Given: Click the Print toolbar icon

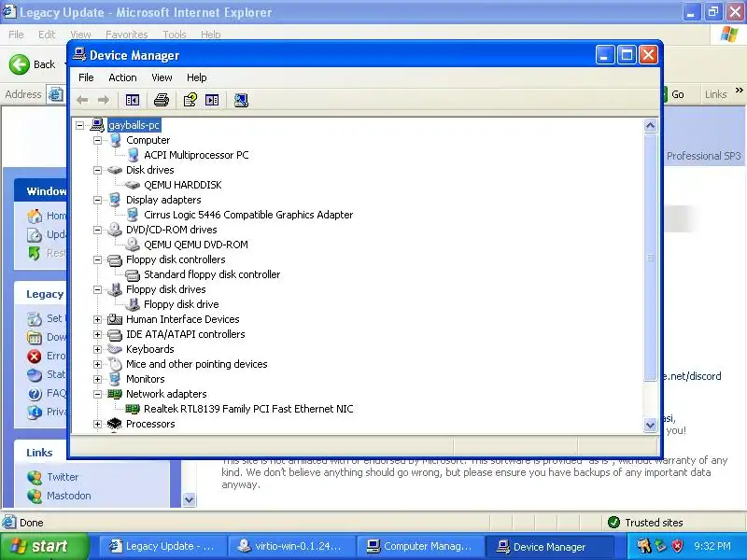Looking at the screenshot, I should (162, 100).
